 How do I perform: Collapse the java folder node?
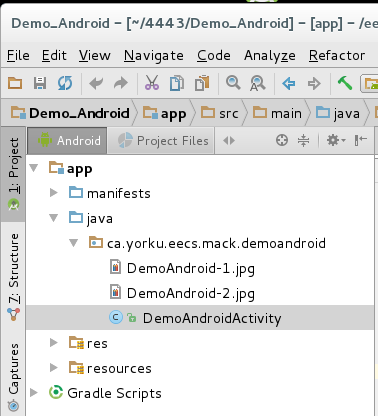point(54,218)
